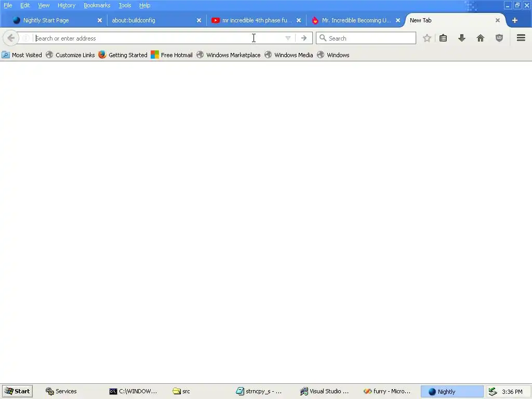Viewport: 532px width, 399px height.
Task: Open the Bookmarks menu
Action: (97, 5)
